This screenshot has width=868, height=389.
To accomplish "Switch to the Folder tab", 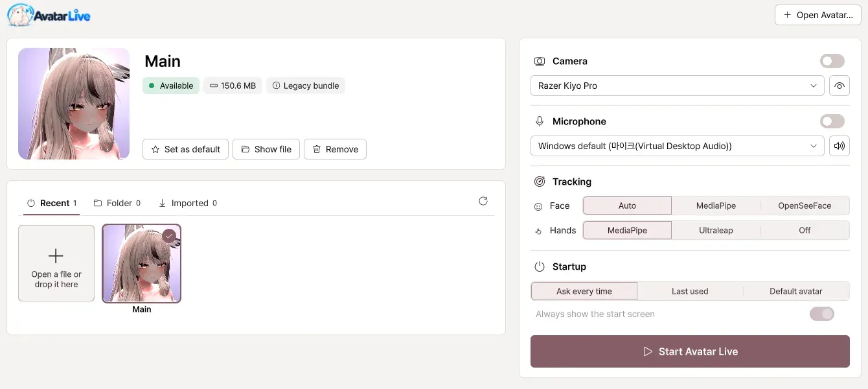I will tap(117, 203).
